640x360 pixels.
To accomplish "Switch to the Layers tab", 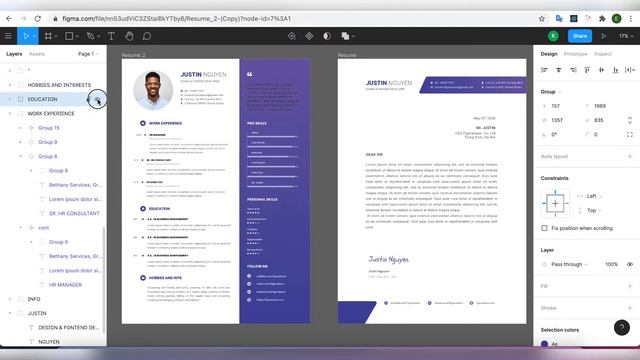I will 14,54.
